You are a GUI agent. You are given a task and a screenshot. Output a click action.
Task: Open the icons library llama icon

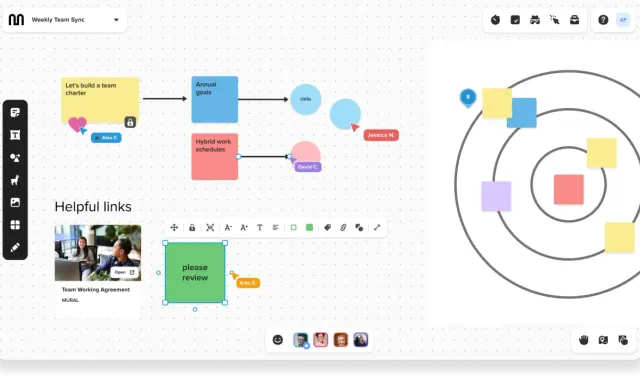(x=15, y=180)
